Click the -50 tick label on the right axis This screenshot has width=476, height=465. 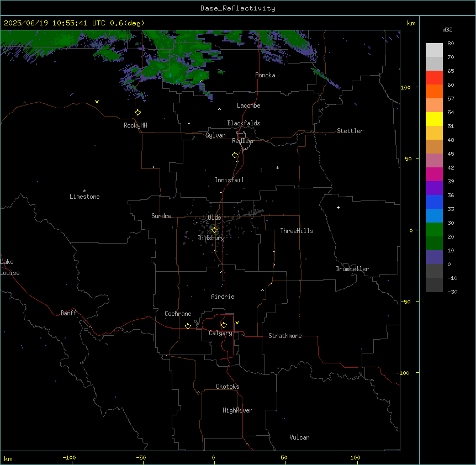click(x=405, y=302)
